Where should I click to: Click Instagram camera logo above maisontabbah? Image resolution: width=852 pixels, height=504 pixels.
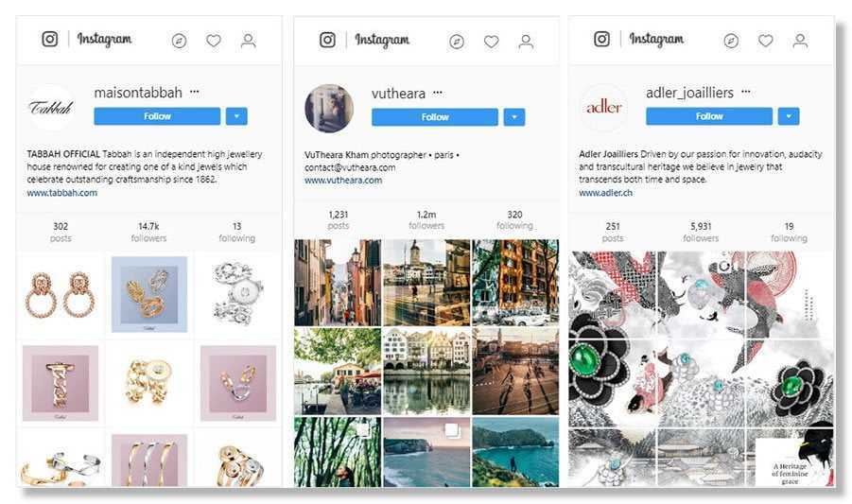click(x=50, y=39)
